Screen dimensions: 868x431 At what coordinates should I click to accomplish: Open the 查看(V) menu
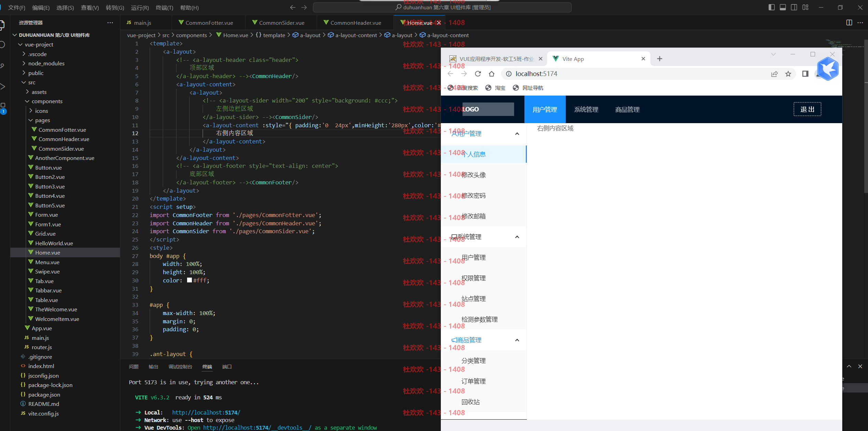(x=90, y=8)
